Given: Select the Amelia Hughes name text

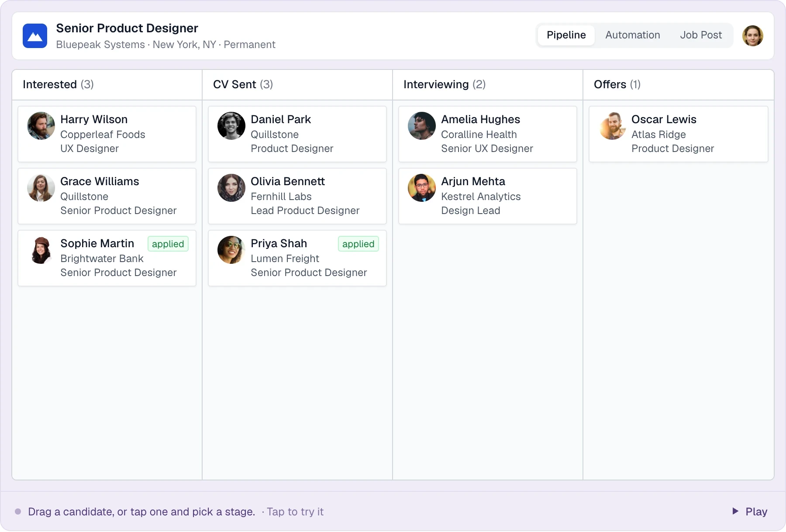Looking at the screenshot, I should tap(480, 119).
